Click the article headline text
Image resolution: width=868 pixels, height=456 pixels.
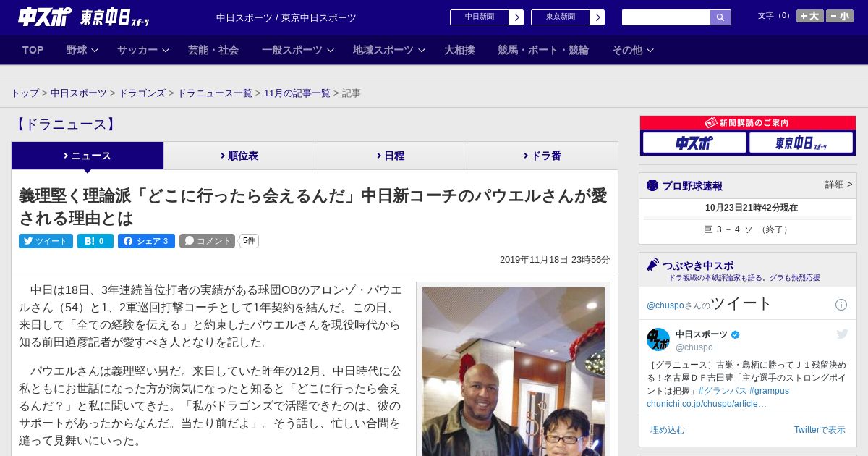coord(313,207)
